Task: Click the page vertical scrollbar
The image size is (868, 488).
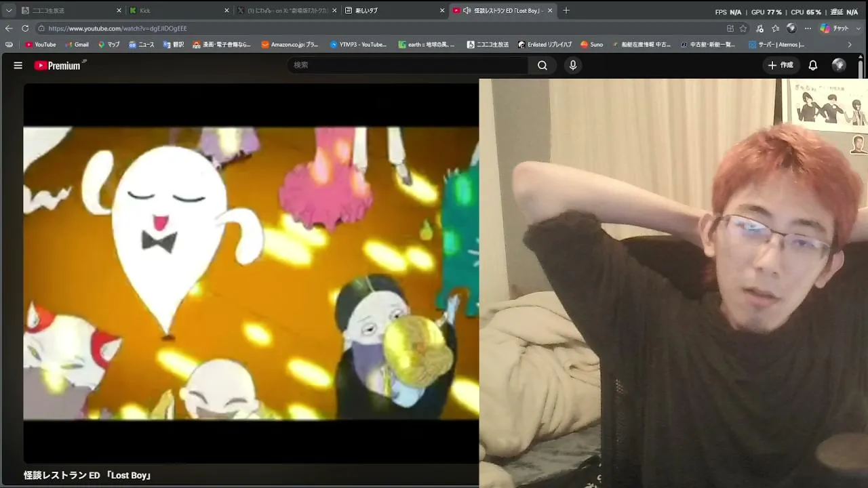Action: pyautogui.click(x=861, y=68)
